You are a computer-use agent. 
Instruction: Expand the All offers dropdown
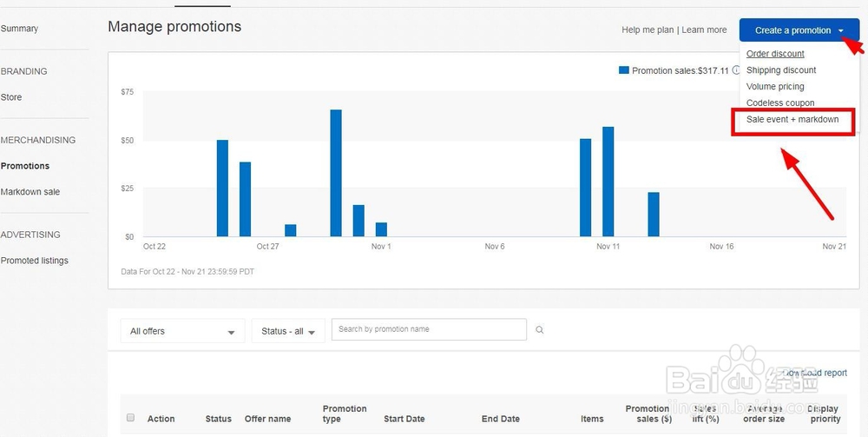pos(182,331)
